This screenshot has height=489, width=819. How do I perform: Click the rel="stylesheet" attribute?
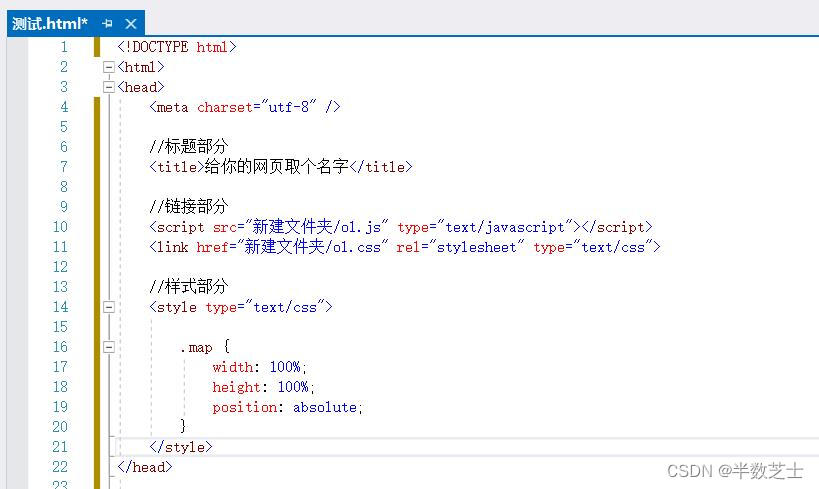click(460, 247)
